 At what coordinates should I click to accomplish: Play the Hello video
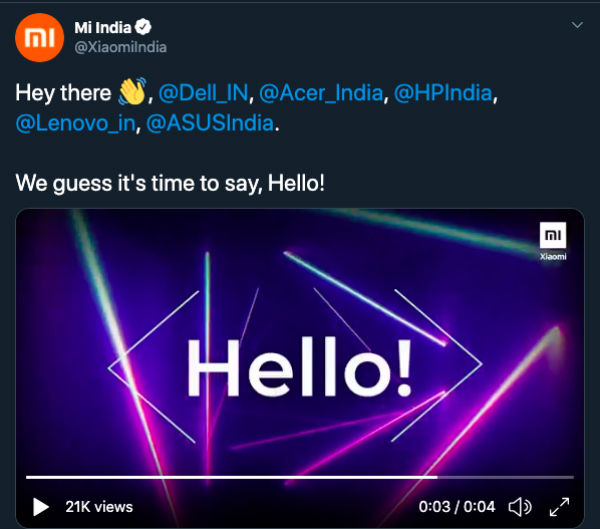tap(41, 507)
